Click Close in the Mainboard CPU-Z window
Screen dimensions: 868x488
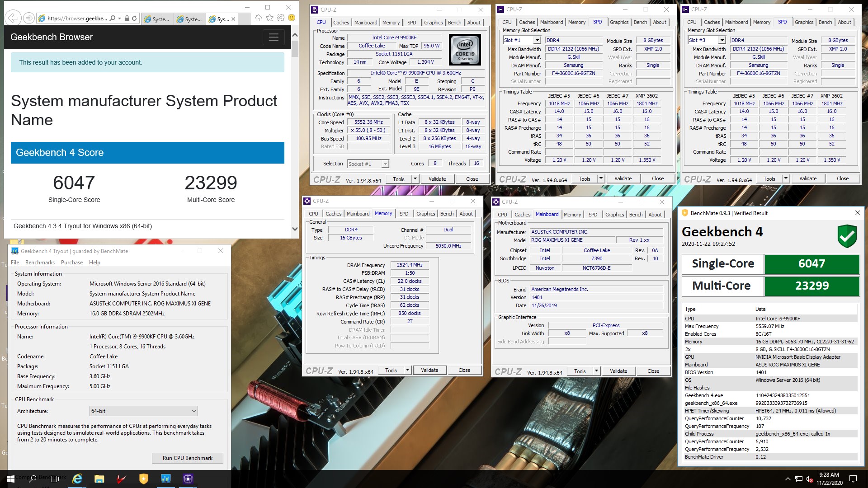point(653,371)
